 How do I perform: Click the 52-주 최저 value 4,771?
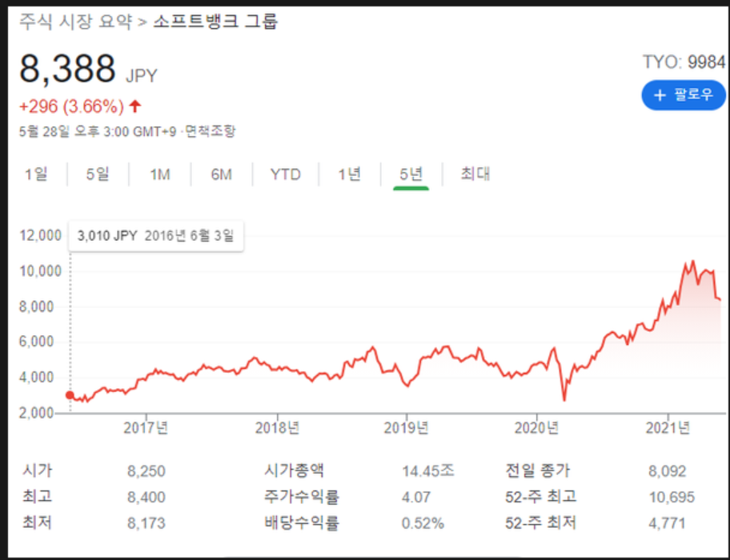(x=667, y=523)
